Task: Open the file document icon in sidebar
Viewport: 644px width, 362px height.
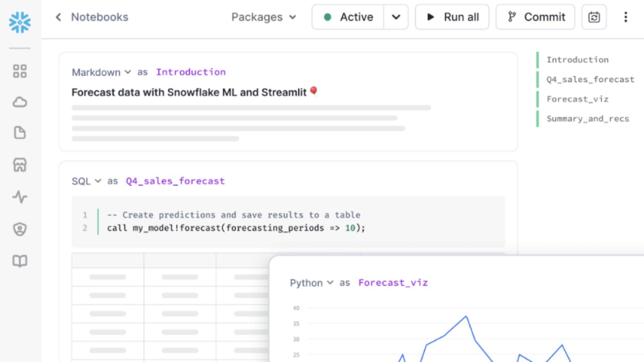Action: [20, 133]
